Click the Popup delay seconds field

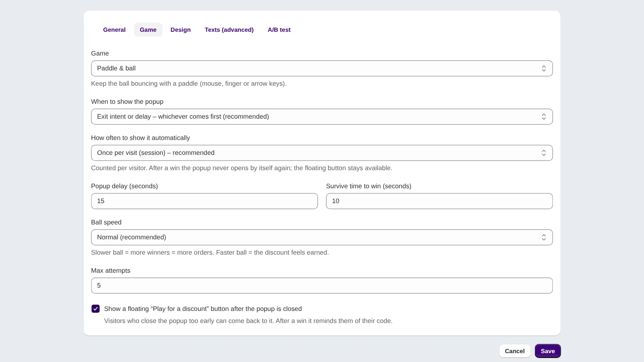coord(204,201)
